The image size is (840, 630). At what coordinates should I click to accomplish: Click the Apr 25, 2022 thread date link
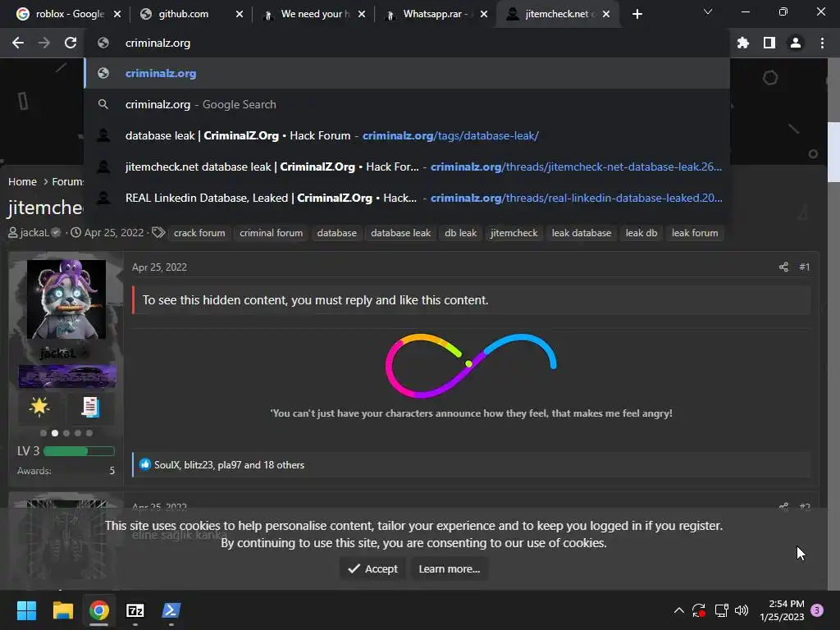113,232
